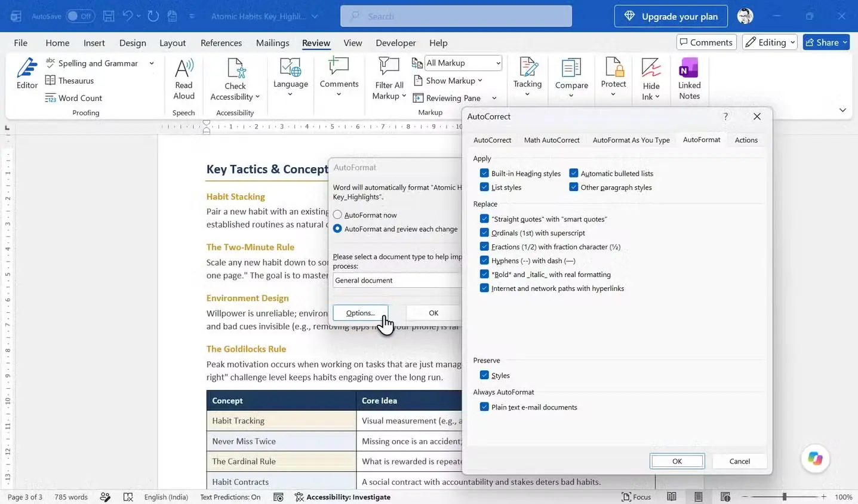
Task: Collapse the ribbon with the chevron
Action: click(x=842, y=110)
